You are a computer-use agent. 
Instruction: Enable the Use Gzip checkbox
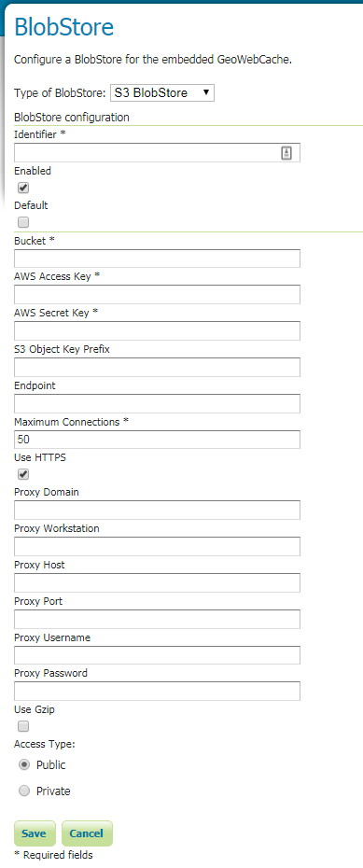coord(23,726)
